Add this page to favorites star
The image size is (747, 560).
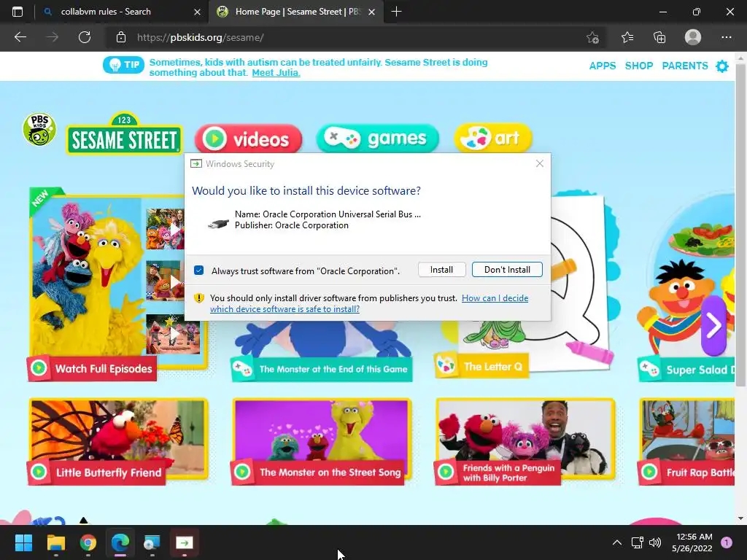point(592,37)
